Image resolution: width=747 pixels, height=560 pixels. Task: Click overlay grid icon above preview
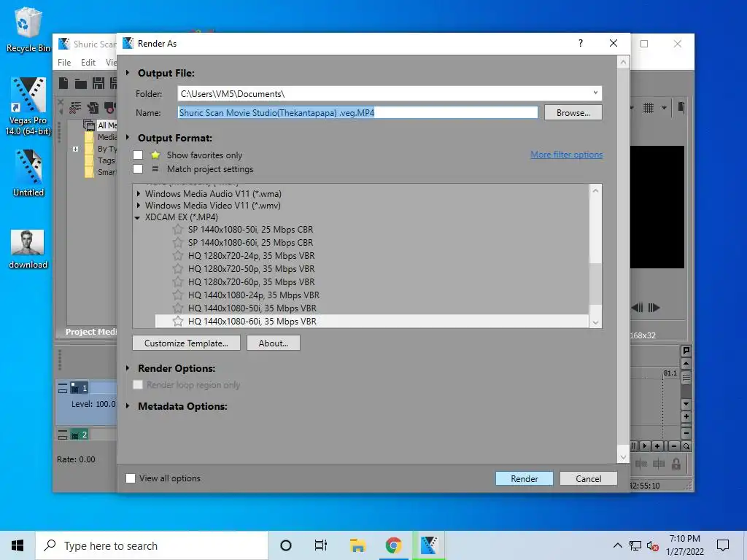(649, 108)
